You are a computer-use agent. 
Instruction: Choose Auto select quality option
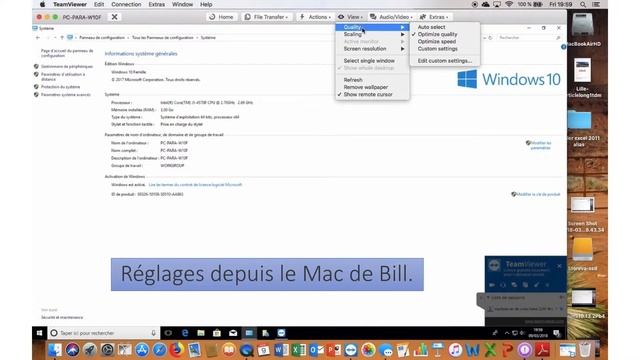coord(431,27)
